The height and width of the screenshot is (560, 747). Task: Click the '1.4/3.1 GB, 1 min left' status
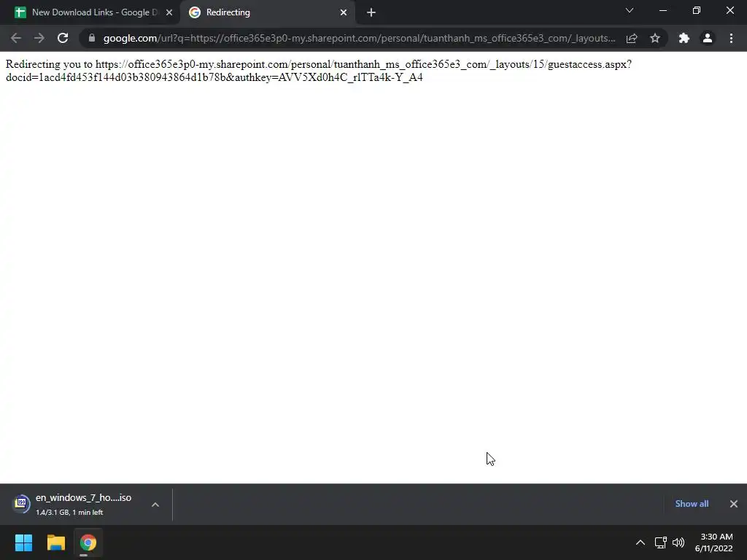tap(69, 513)
